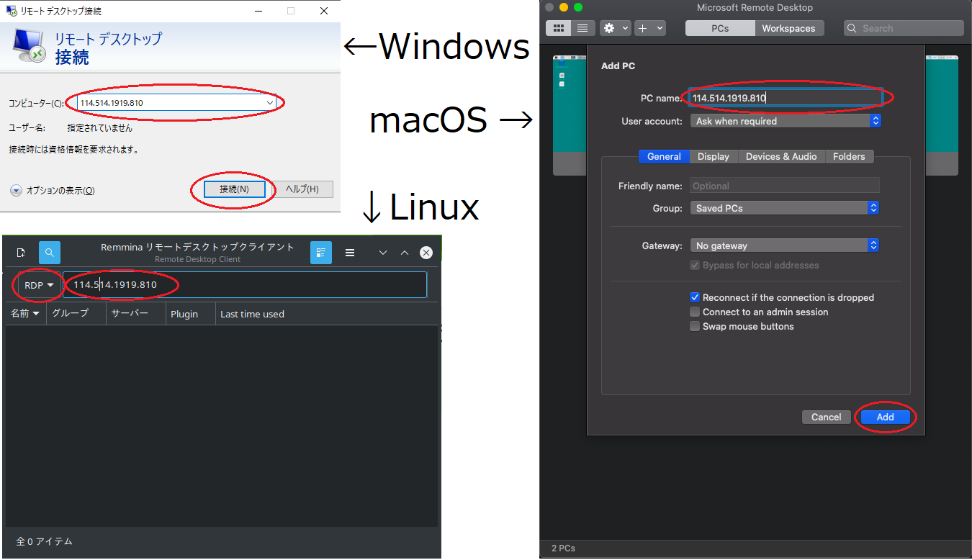Toggle Reconnect if the connection is dropped

695,297
